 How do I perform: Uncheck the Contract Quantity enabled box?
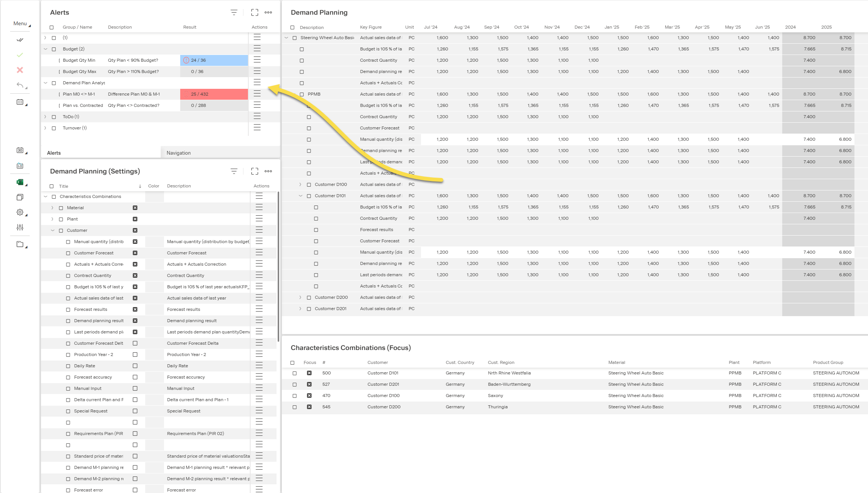click(x=135, y=275)
